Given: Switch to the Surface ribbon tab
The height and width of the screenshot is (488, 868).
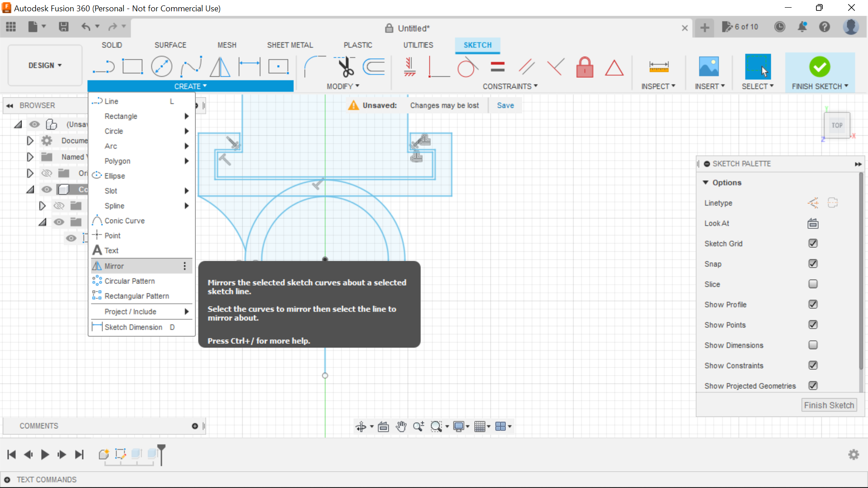Looking at the screenshot, I should click(170, 45).
